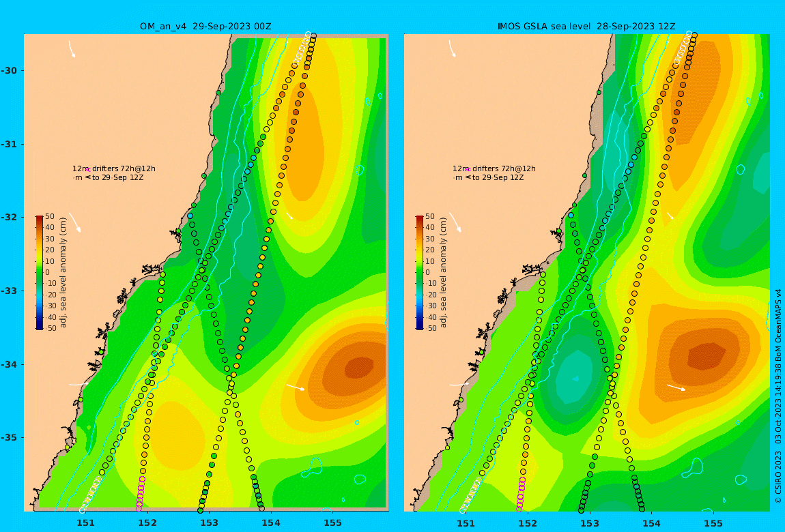Select the -34 latitude axis label
The height and width of the screenshot is (532, 785).
(9, 364)
